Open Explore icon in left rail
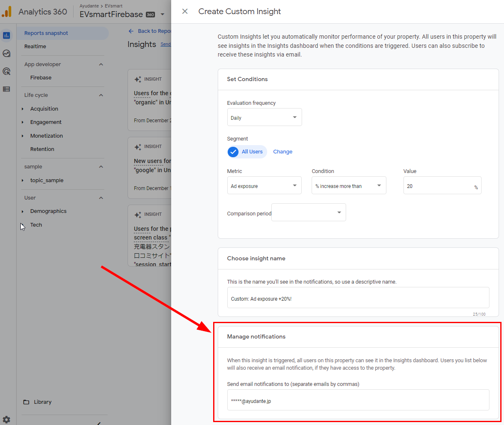 pyautogui.click(x=7, y=53)
